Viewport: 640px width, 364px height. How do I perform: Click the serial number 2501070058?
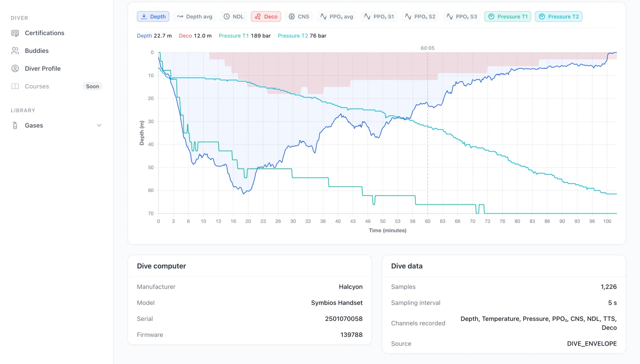pyautogui.click(x=344, y=319)
